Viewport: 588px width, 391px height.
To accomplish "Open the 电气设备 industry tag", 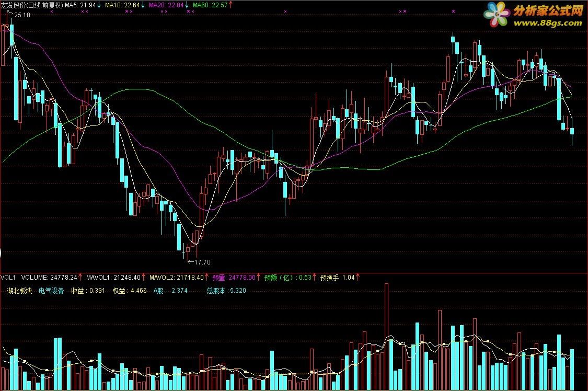I will click(x=51, y=291).
